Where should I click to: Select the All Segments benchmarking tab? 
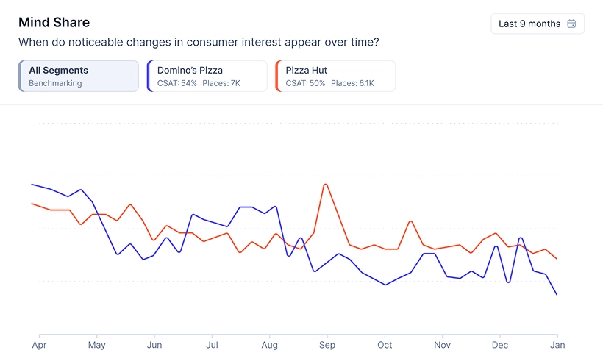[79, 76]
